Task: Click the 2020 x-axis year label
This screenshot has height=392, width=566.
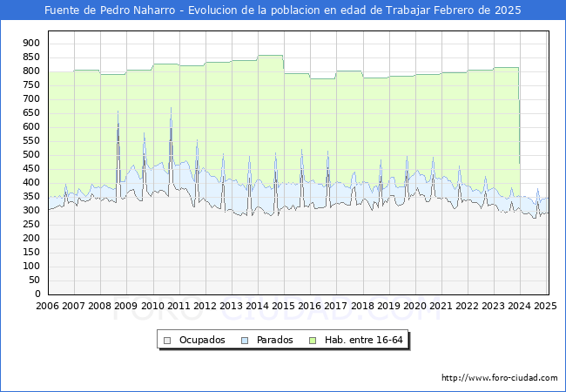Action: point(414,306)
